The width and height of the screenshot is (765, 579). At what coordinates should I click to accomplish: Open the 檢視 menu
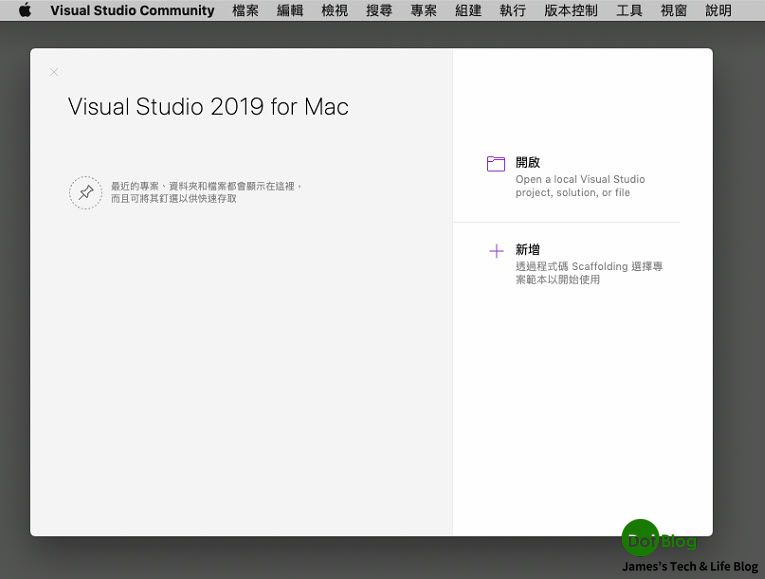click(335, 10)
